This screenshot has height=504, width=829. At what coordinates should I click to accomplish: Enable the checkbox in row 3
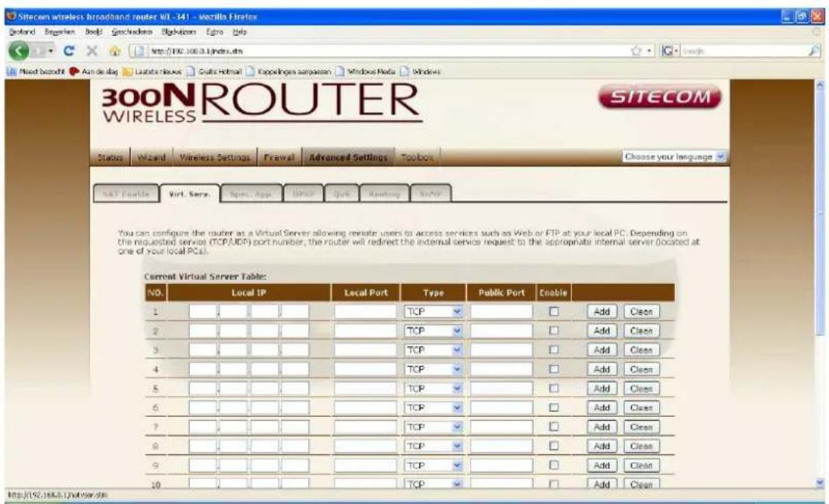click(553, 350)
